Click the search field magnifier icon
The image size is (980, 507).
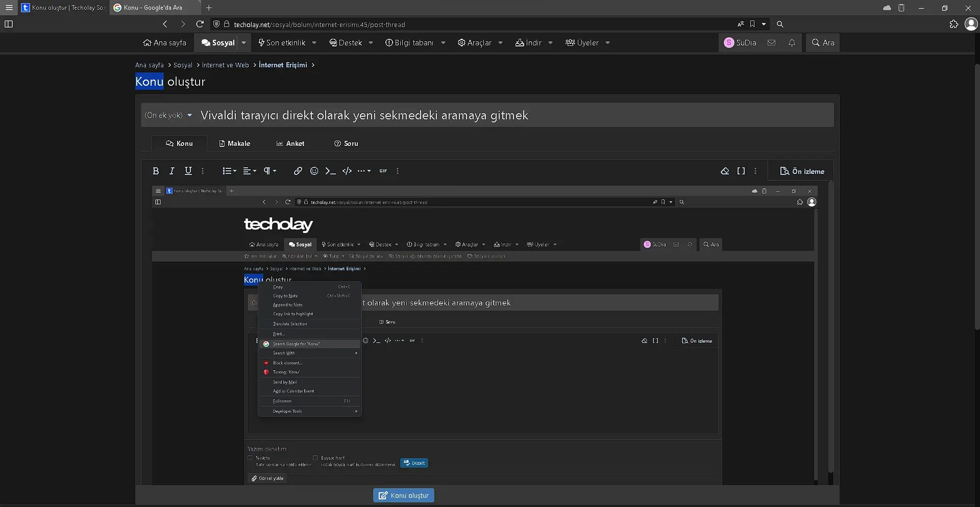point(780,24)
